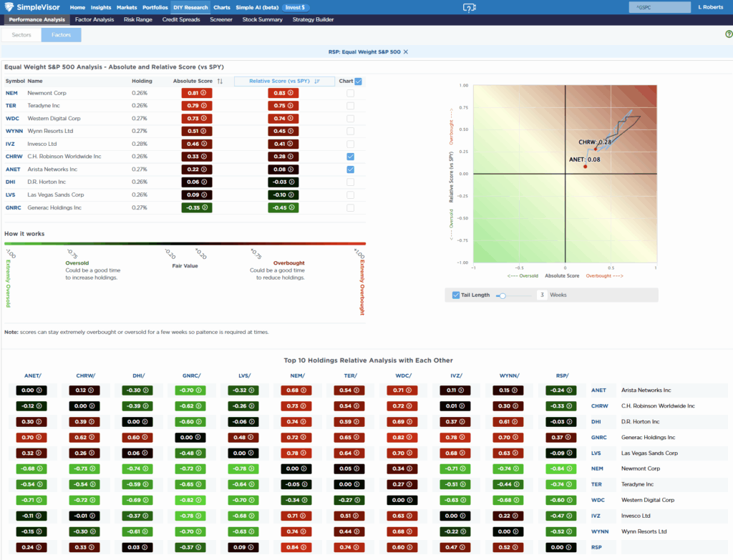This screenshot has width=733, height=560.
Task: Click the SimpleVisor shield logo
Action: (x=10, y=7)
